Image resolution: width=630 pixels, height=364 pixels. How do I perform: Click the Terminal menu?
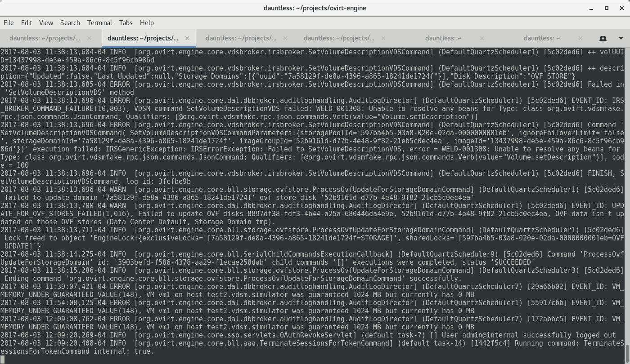[x=99, y=22]
